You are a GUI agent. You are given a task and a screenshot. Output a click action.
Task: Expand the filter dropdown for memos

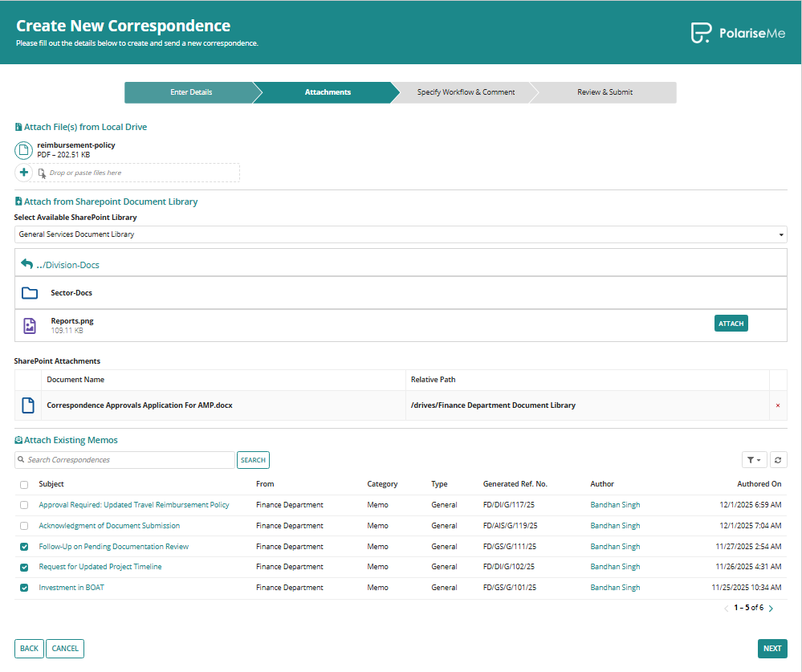pyautogui.click(x=754, y=460)
